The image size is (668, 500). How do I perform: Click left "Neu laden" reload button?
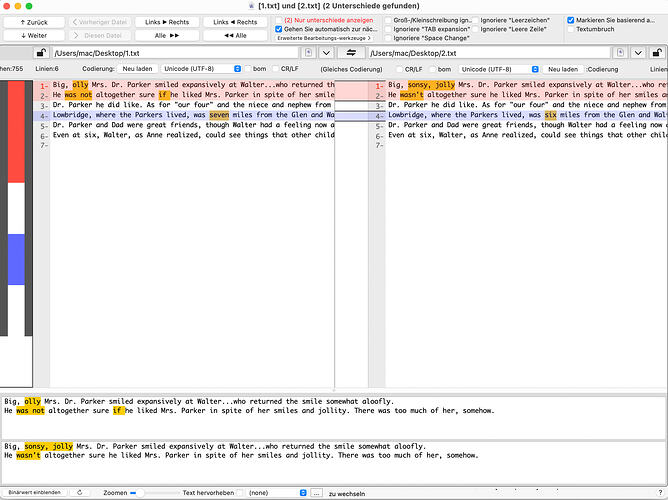[x=137, y=69]
